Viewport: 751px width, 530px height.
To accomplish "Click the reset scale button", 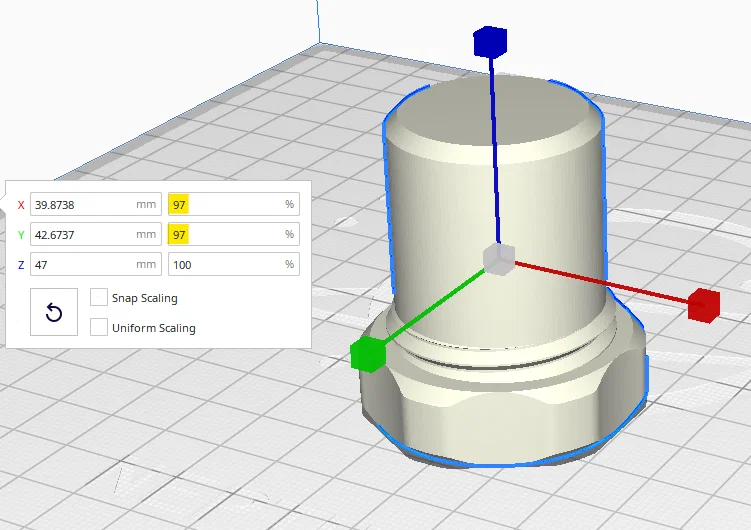I will 54,312.
